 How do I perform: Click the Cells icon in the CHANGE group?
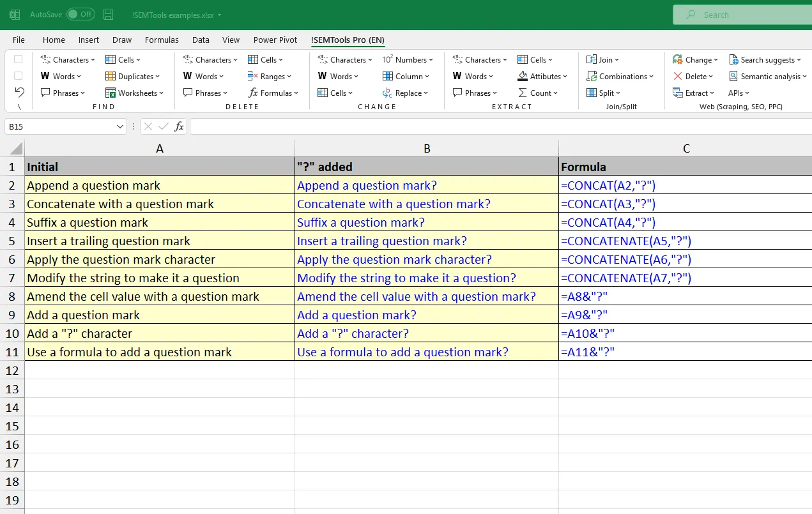pos(323,93)
